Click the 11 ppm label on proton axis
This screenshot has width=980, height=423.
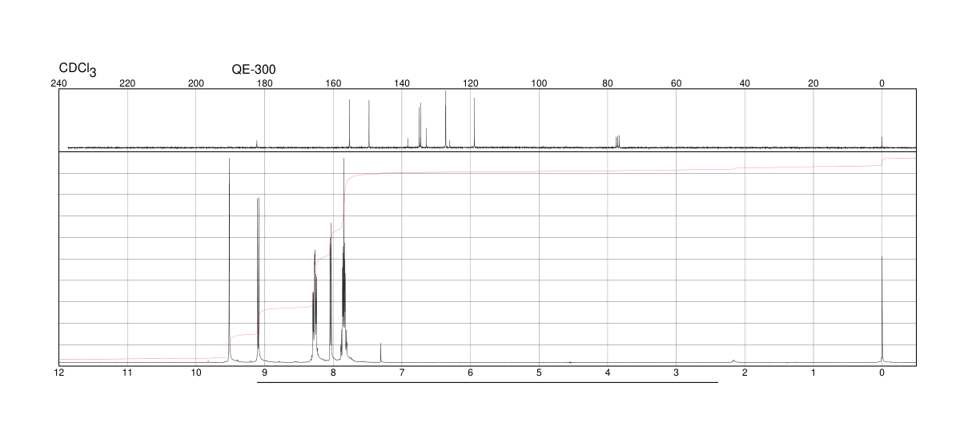[x=127, y=373]
